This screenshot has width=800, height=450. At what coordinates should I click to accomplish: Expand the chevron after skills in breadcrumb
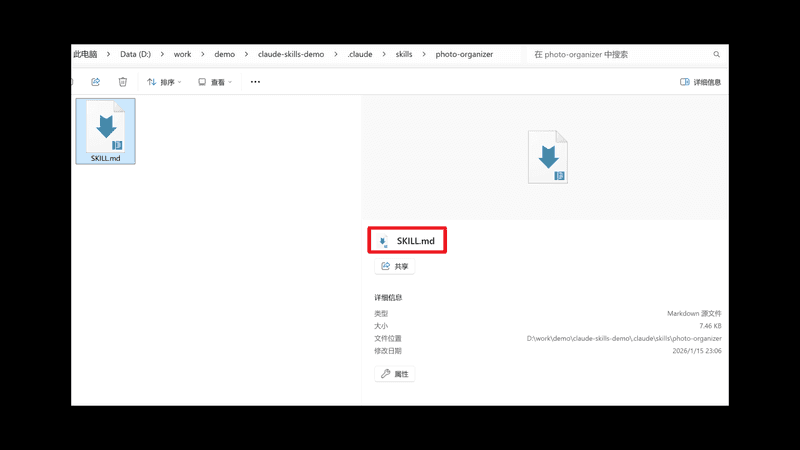(424, 54)
